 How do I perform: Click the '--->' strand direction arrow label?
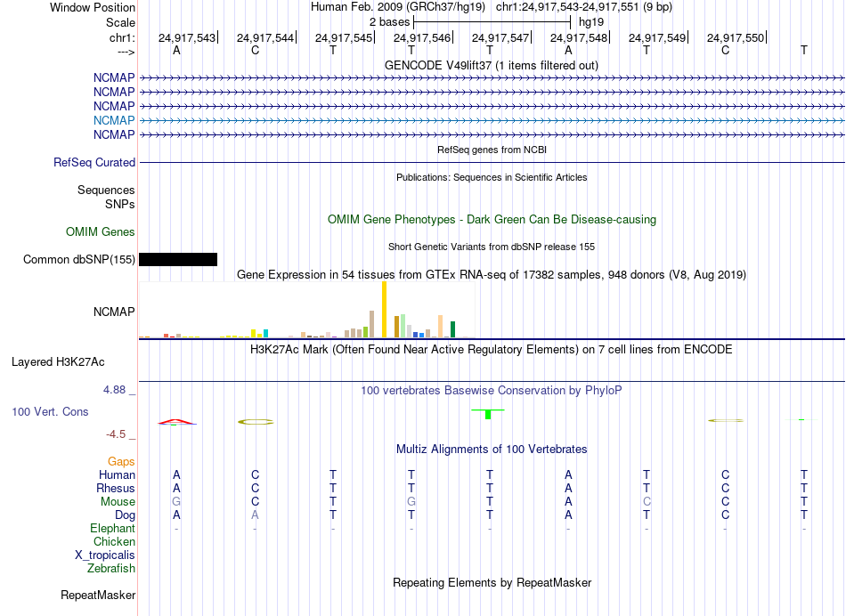pyautogui.click(x=126, y=52)
